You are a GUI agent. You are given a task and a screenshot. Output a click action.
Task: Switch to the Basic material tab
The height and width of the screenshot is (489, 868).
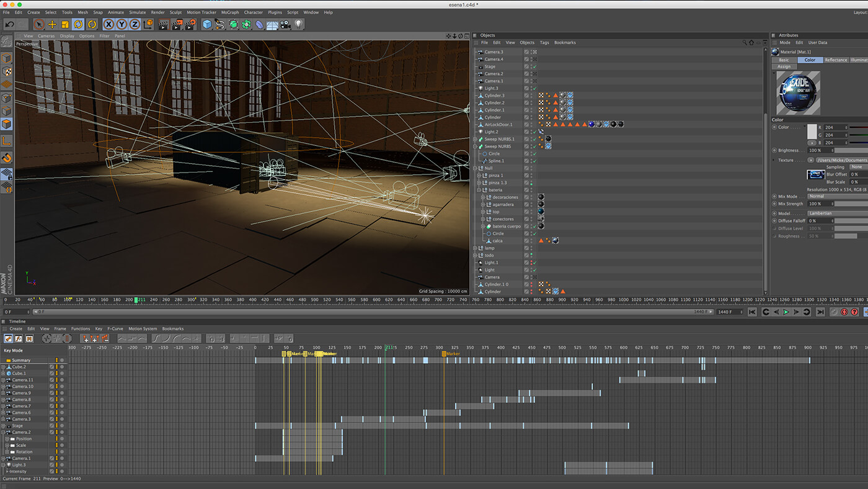[784, 60]
